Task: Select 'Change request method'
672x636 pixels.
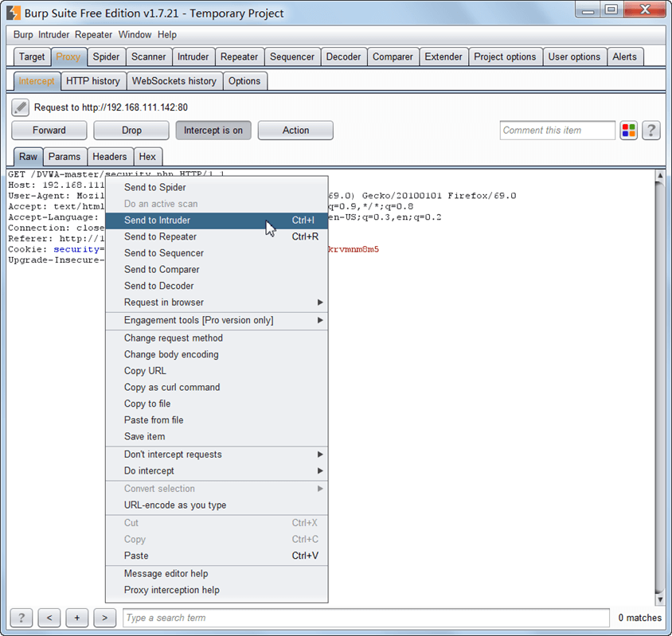Action: [217, 338]
